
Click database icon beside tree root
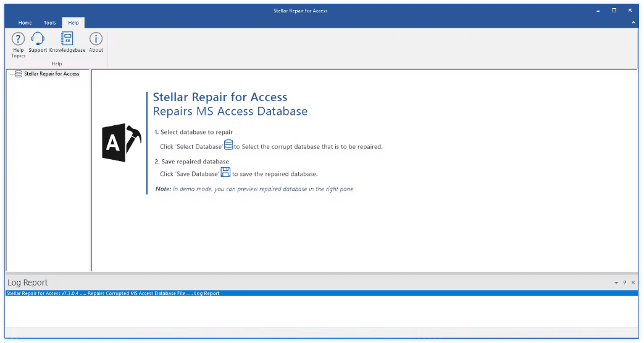(x=19, y=74)
